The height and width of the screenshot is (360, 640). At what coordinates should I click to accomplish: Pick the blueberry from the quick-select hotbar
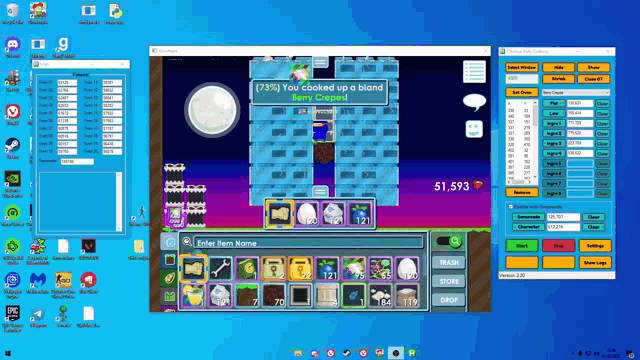pyautogui.click(x=360, y=213)
